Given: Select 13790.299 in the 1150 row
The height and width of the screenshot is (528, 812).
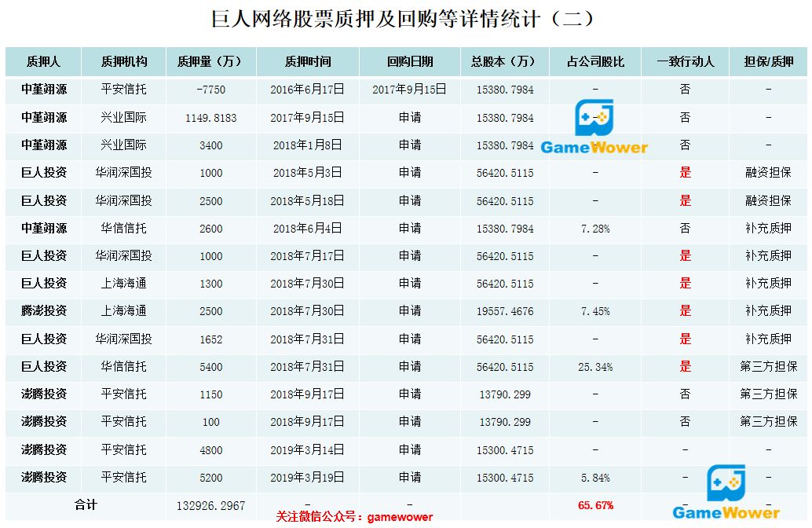Looking at the screenshot, I should (505, 394).
